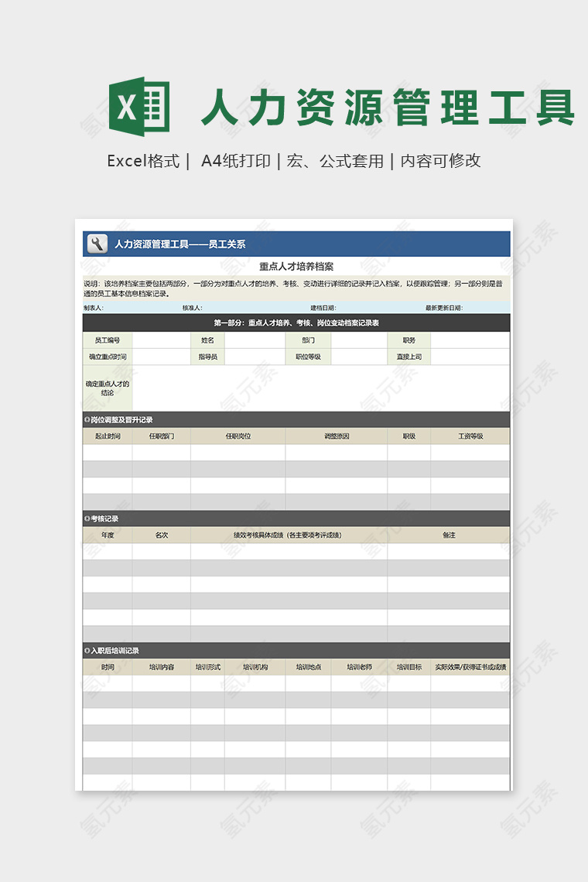Click the 建档日期 label
This screenshot has width=588, height=882.
coord(323,308)
